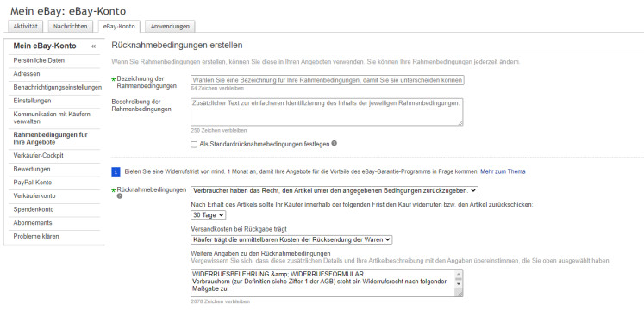Click 'Weitere Angaben zu den Rücknahmebedingungen' label
The width and height of the screenshot is (644, 310).
coord(261,254)
